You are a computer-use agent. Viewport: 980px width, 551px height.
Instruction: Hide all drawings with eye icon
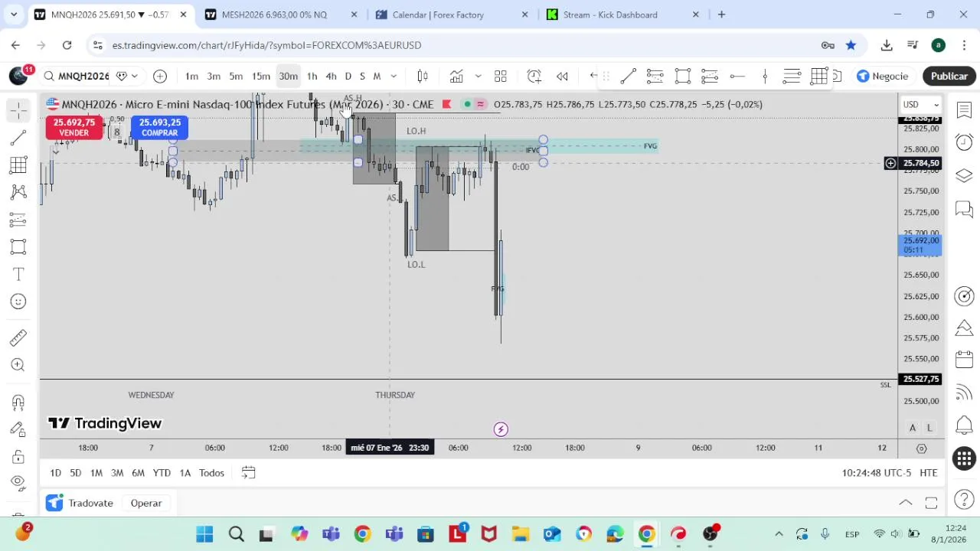click(18, 481)
